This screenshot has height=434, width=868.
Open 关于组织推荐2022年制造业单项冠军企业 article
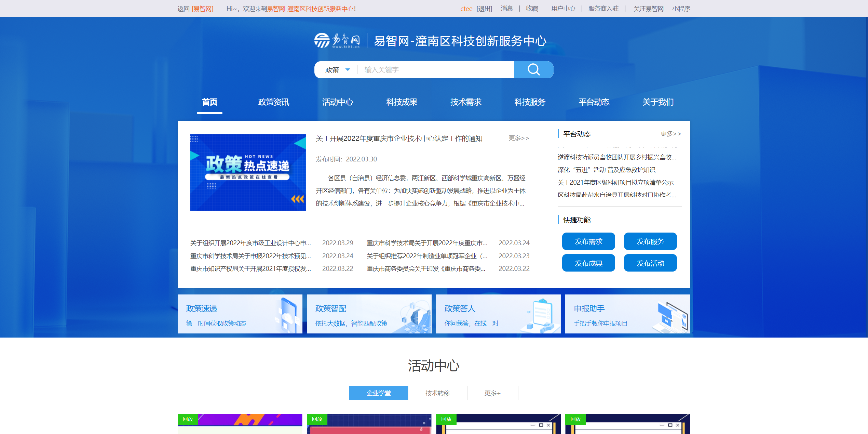[x=427, y=256]
